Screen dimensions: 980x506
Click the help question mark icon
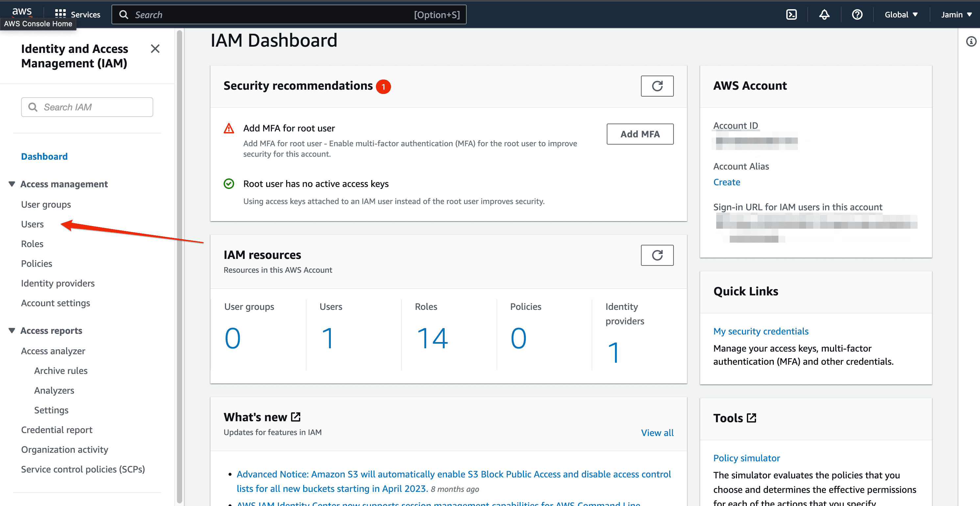(857, 14)
